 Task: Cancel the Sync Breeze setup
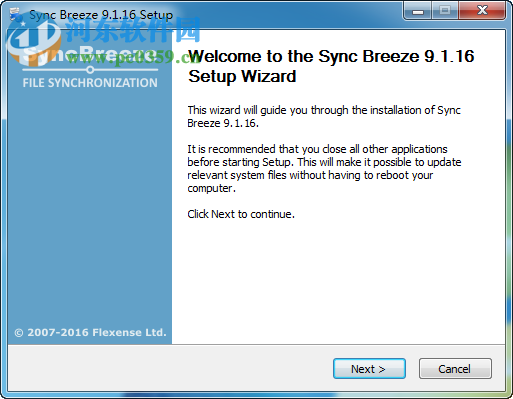[x=455, y=369]
